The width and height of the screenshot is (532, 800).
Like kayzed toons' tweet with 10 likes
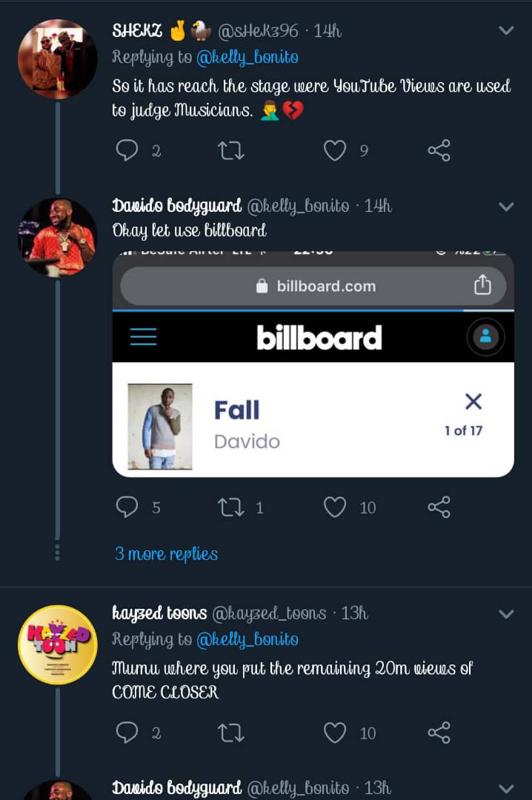click(335, 733)
